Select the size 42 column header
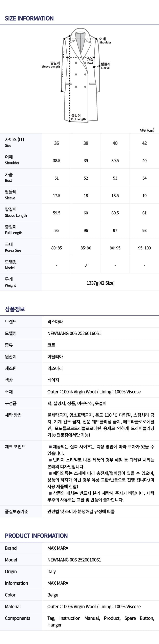Viewport: 159px width, 644px height. click(144, 143)
